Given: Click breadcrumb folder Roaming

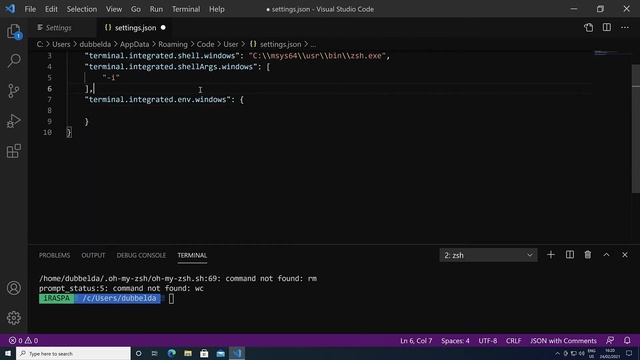Looking at the screenshot, I should (173, 44).
